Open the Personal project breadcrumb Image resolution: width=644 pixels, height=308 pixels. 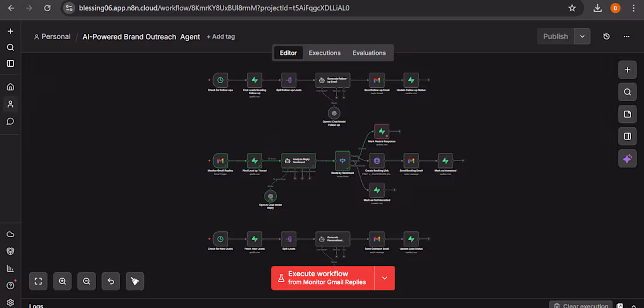point(52,36)
